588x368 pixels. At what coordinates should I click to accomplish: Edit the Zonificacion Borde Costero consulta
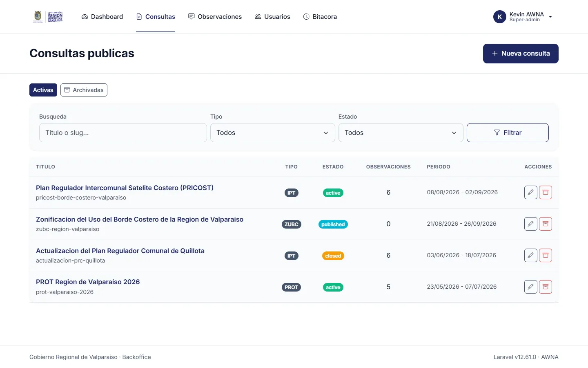(530, 224)
